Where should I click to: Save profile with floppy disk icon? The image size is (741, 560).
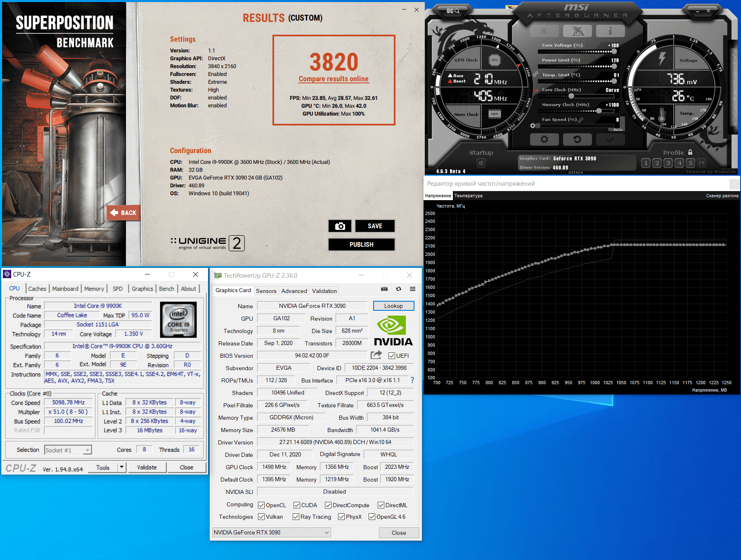[701, 163]
